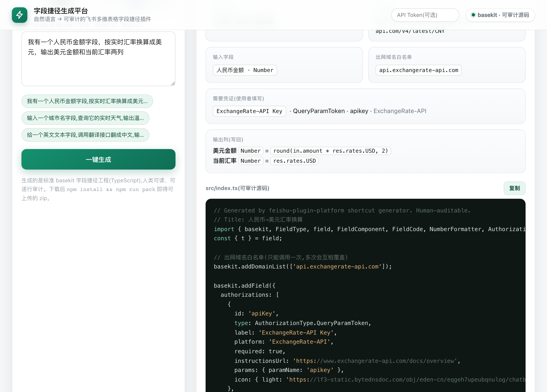This screenshot has width=547, height=392.
Task: Click the 美元金额 output column name
Action: (224, 151)
